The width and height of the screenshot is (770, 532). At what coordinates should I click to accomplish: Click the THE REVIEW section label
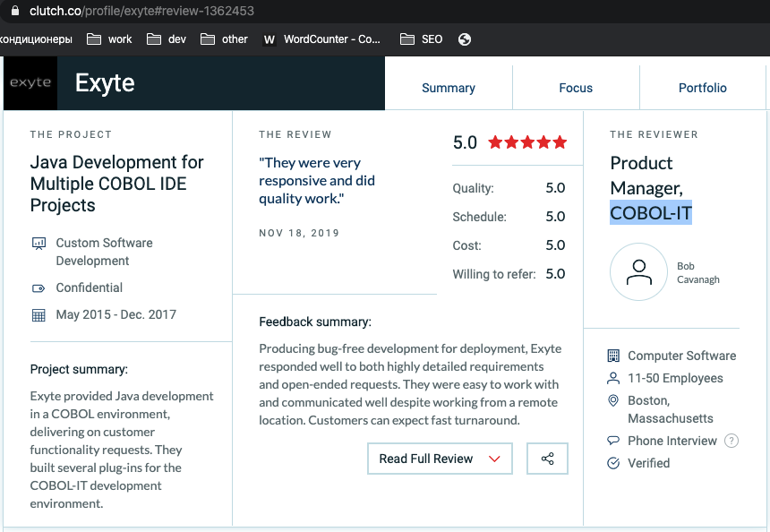pos(295,134)
